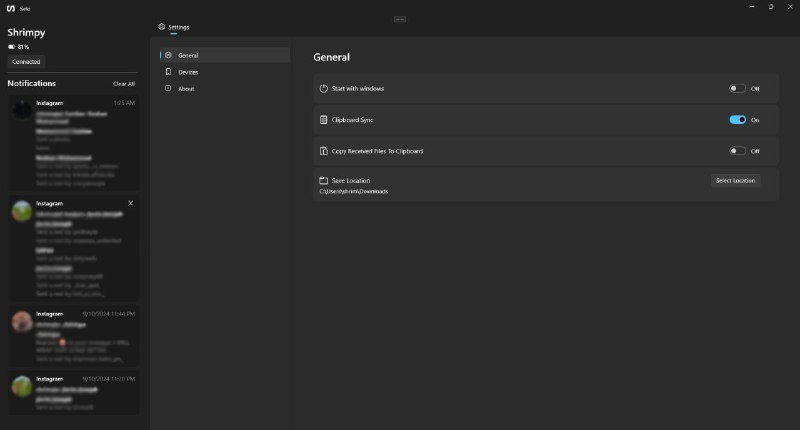This screenshot has width=800, height=430.
Task: Click the clipboard icon beside Clipboard Sync
Action: 323,120
